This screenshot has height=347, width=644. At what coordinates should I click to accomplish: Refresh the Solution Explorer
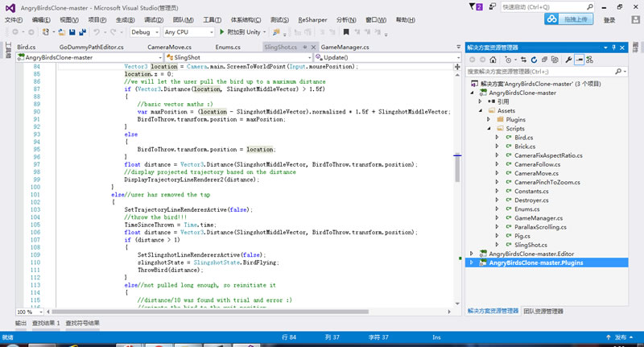[x=534, y=60]
